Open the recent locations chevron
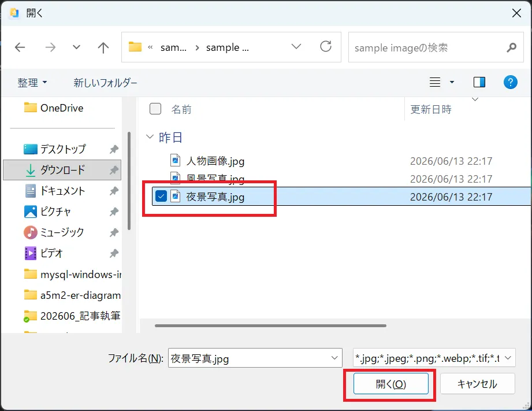Image resolution: width=532 pixels, height=411 pixels. (77, 47)
